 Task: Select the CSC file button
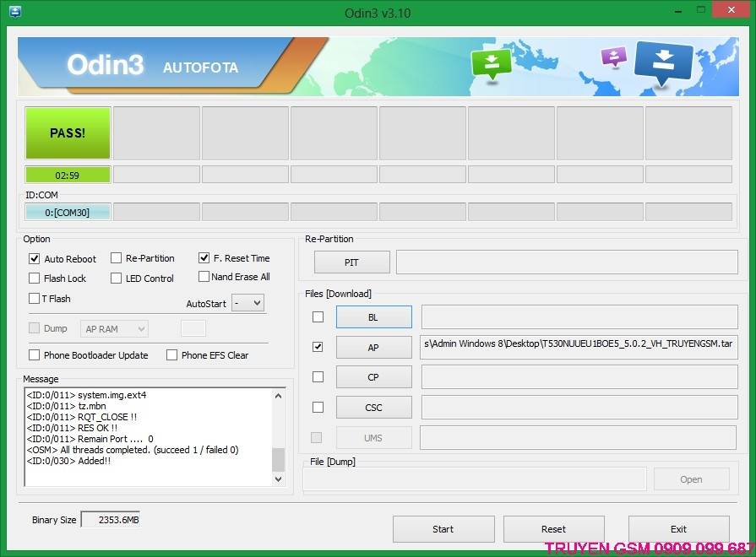pyautogui.click(x=373, y=408)
